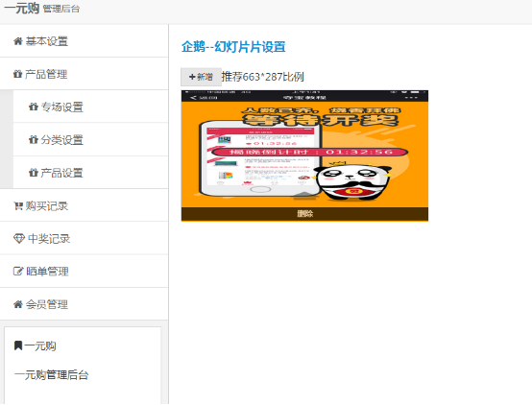Image resolution: width=532 pixels, height=405 pixels.
Task: Open the 专场设置 submenu entry
Action: 90,107
